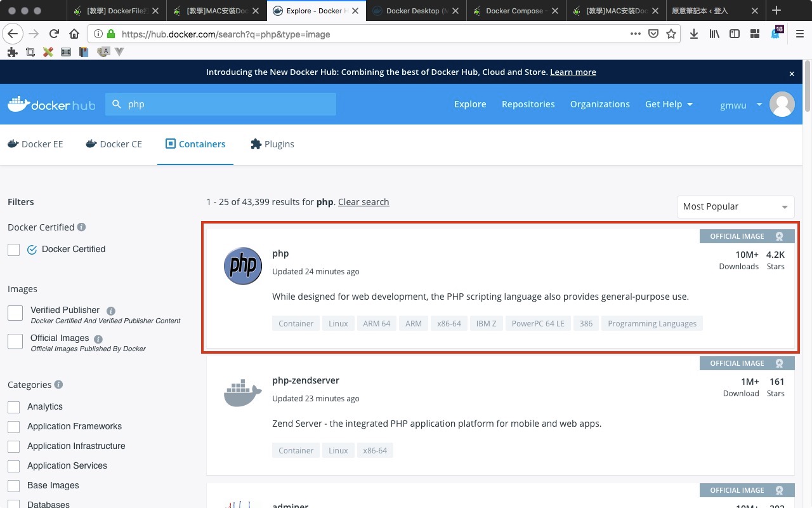This screenshot has height=508, width=812.
Task: Tick the Official Images checkbox
Action: (x=15, y=341)
